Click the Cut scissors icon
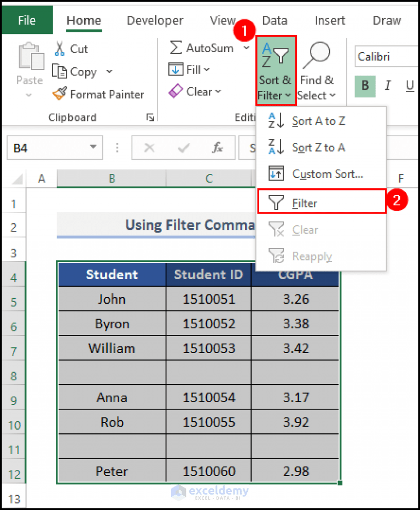420x510 pixels. pos(60,49)
